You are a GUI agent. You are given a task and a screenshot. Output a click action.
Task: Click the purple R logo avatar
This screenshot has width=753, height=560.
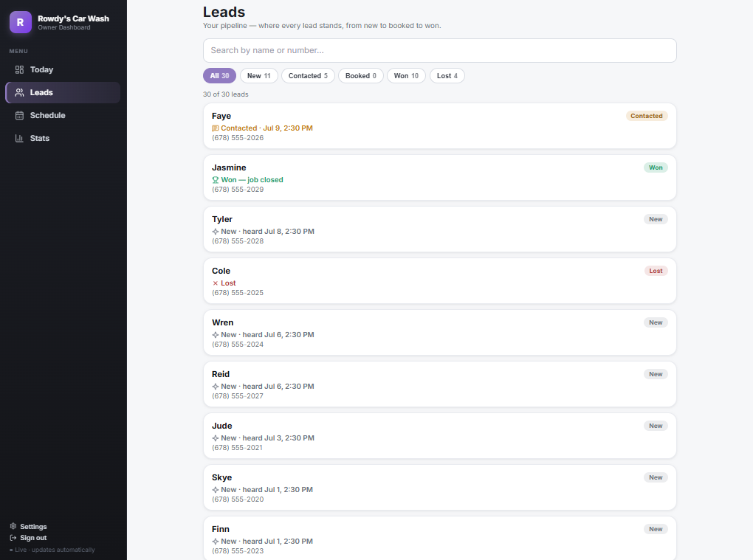coord(20,22)
